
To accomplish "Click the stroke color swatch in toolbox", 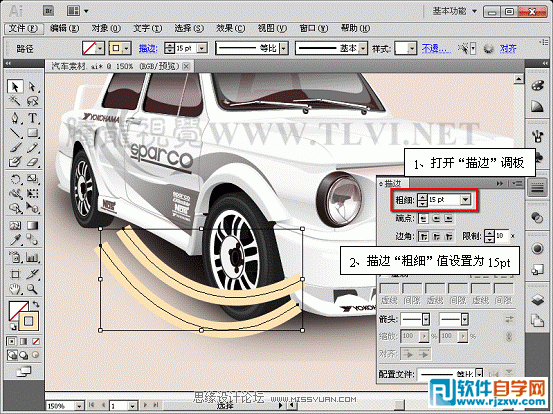I will coord(29,321).
